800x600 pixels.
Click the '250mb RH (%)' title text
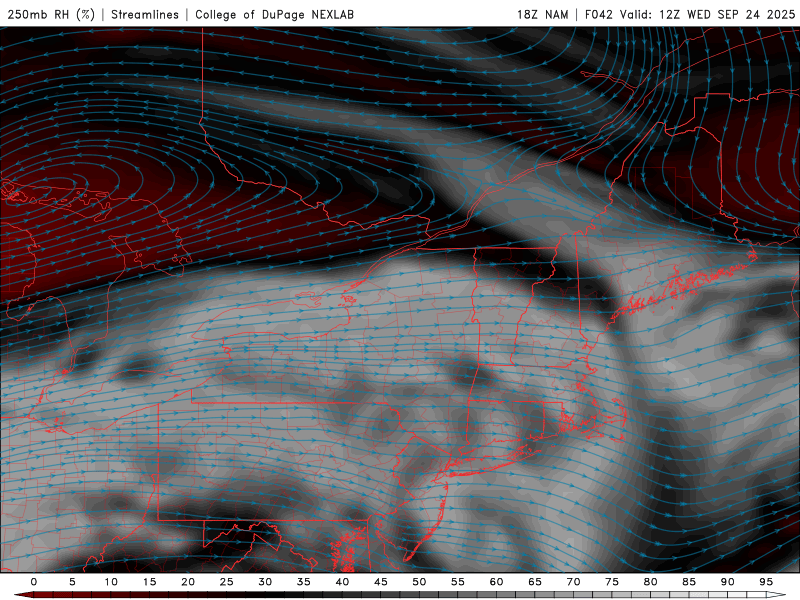click(51, 14)
